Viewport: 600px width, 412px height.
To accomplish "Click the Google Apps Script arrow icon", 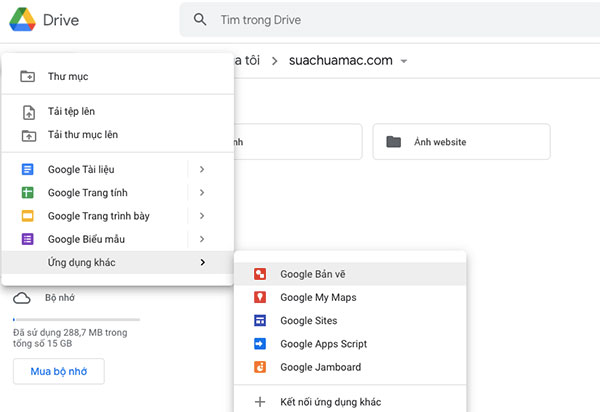I will [260, 344].
